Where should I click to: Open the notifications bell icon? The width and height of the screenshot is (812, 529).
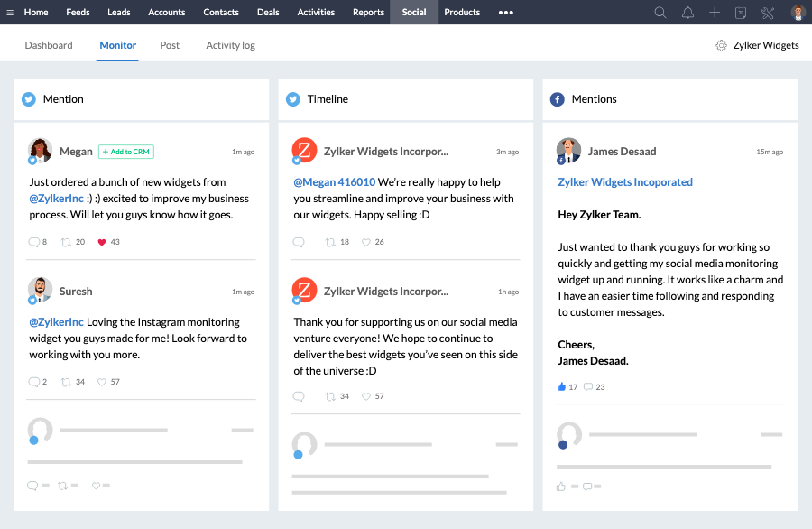point(687,13)
